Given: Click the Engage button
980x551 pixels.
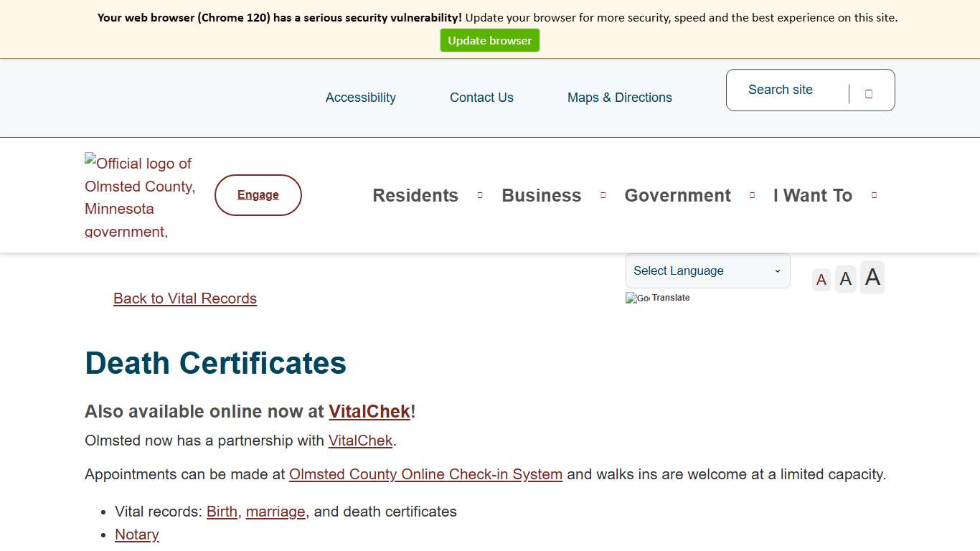Looking at the screenshot, I should [x=258, y=194].
